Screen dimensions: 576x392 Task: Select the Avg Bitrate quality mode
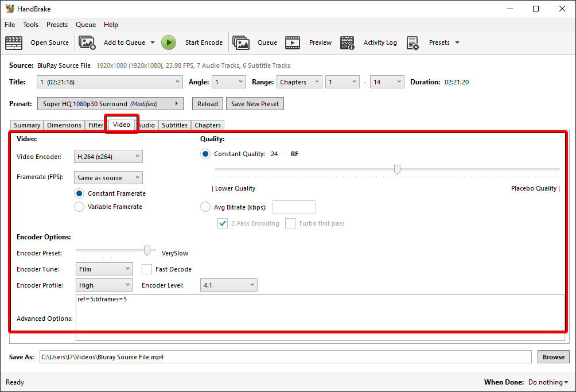tap(205, 207)
